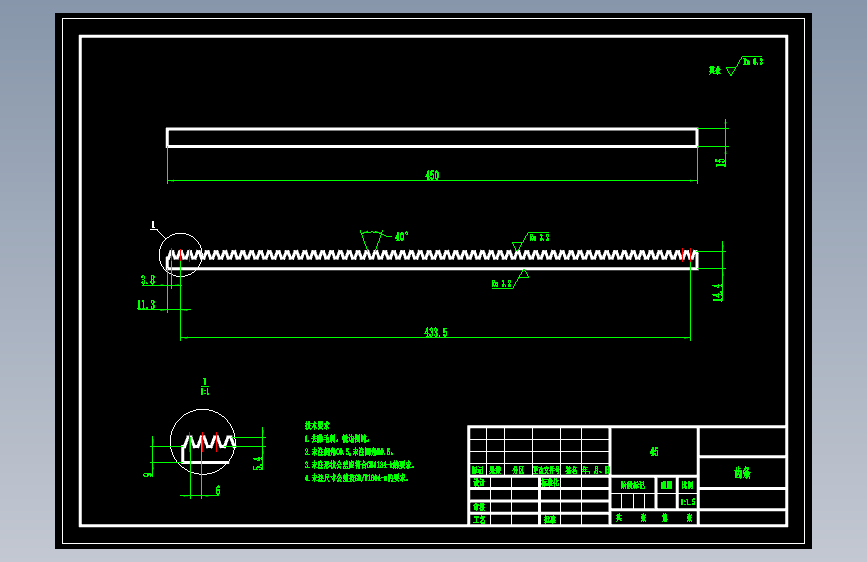Viewport: 867px width, 562px height.
Task: Click the 年、月、日 column header
Action: 596,470
